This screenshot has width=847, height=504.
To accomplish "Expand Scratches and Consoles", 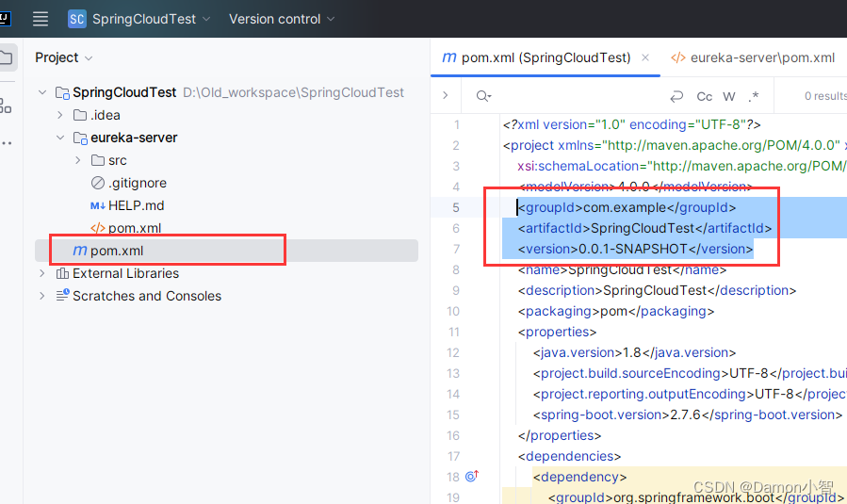I will pyautogui.click(x=42, y=296).
